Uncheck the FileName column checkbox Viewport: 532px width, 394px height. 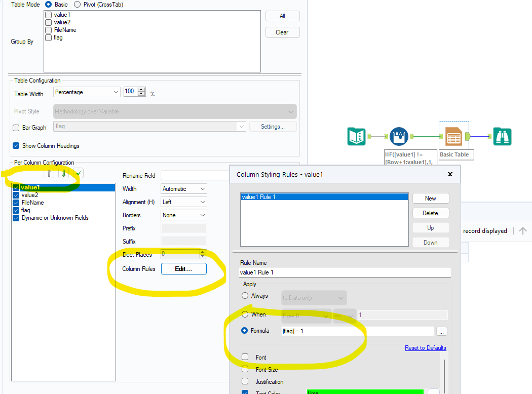coord(16,203)
